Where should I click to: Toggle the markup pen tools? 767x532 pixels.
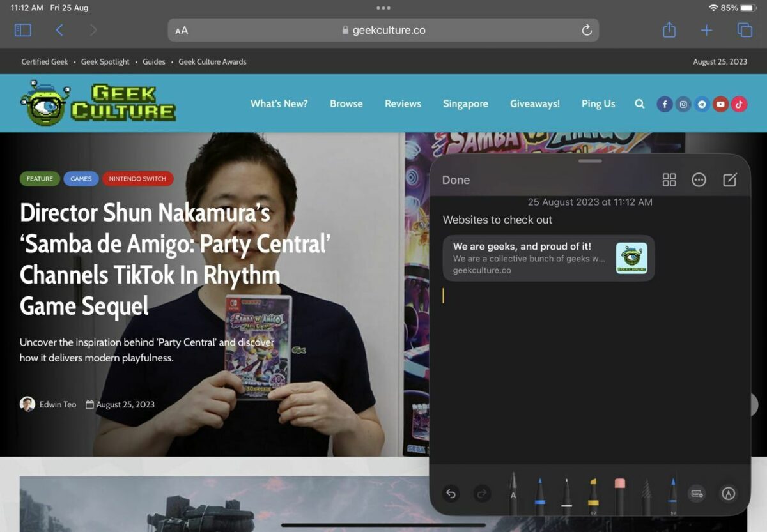(728, 493)
